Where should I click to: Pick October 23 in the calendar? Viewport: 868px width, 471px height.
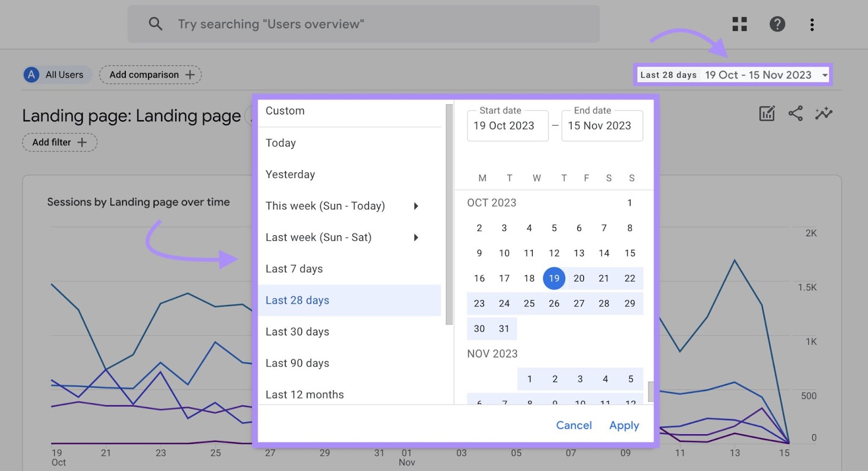click(x=479, y=304)
